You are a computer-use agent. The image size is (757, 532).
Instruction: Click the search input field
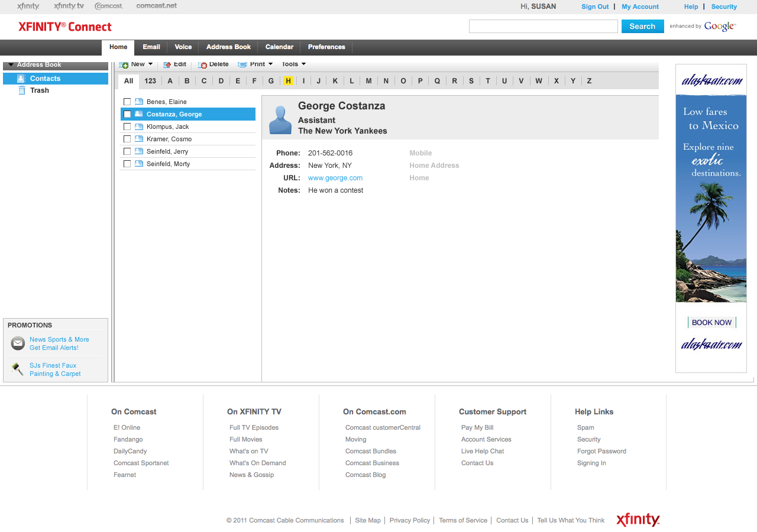pyautogui.click(x=543, y=27)
